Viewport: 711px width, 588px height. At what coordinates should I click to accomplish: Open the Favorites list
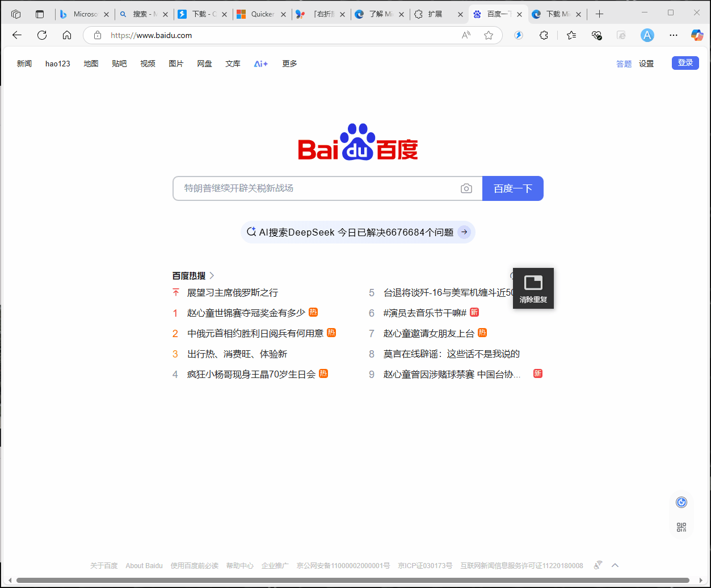pos(571,35)
